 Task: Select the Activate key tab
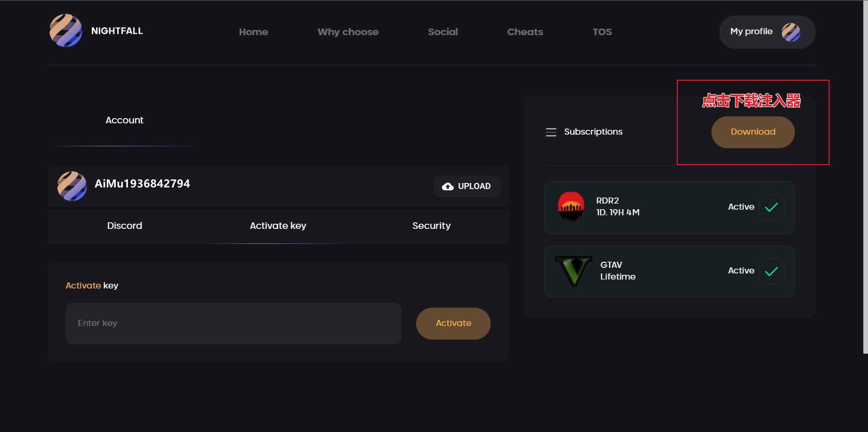[x=278, y=226]
